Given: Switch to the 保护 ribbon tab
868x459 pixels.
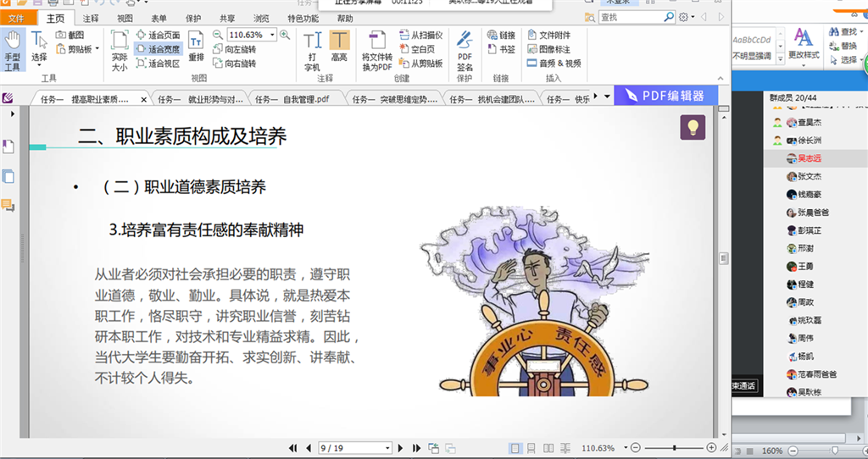Looking at the screenshot, I should point(193,19).
